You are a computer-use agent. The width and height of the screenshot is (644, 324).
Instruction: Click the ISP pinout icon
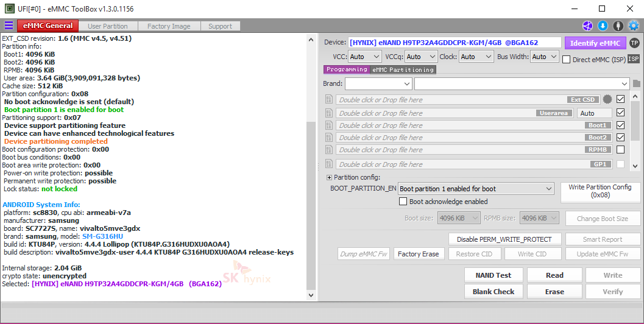634,58
